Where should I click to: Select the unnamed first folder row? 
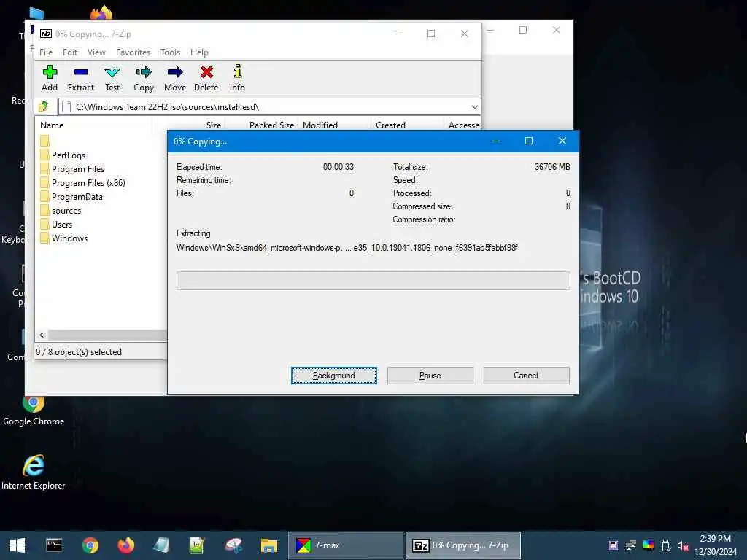pyautogui.click(x=44, y=141)
